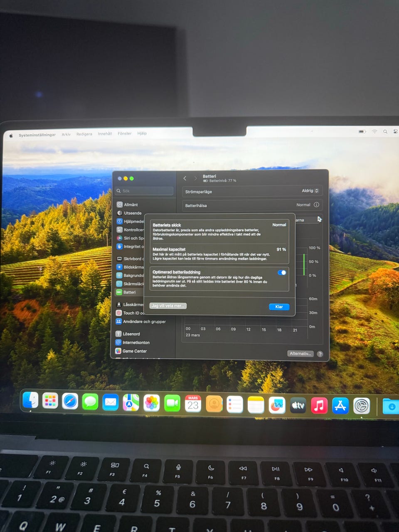Select Användare och grupper in the sidebar
Screen dimensions: 399x532
click(140, 321)
